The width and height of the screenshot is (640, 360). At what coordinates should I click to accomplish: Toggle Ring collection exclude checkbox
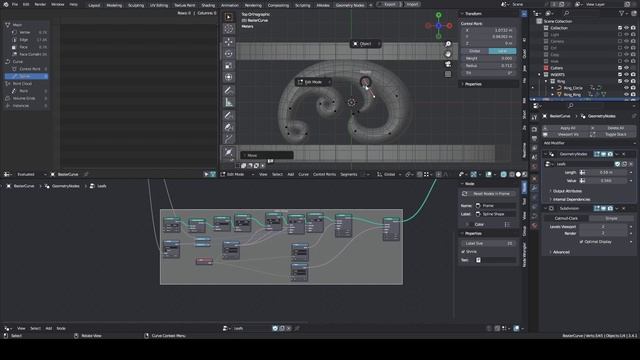[620, 81]
